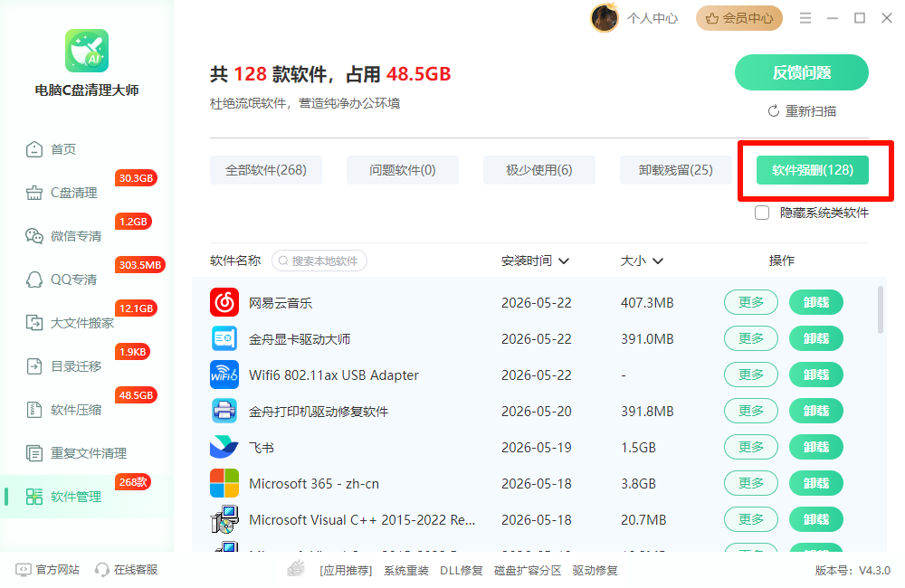Open 更多 options for 金舟显卡驱动大师
Screen dimensions: 905x588
click(x=751, y=338)
